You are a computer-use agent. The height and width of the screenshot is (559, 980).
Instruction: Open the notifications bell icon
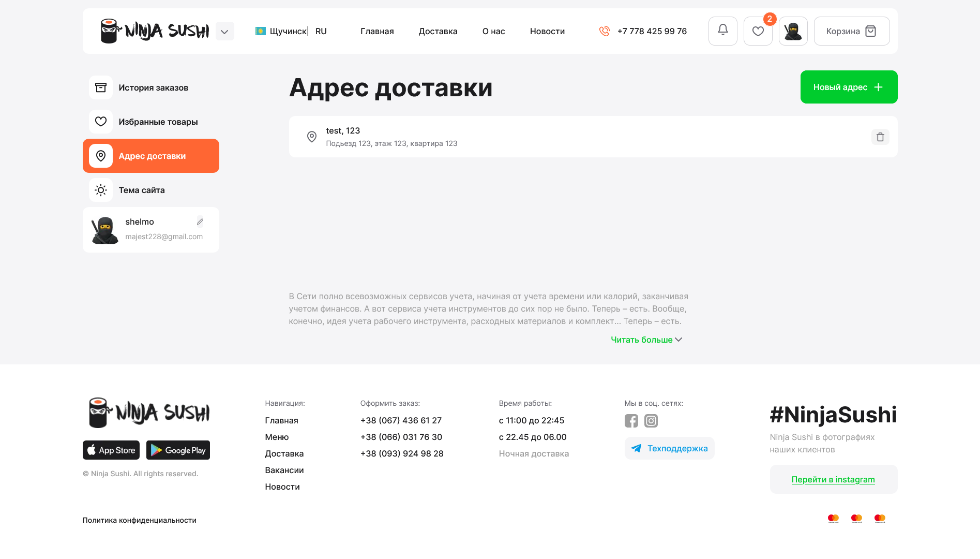[722, 31]
